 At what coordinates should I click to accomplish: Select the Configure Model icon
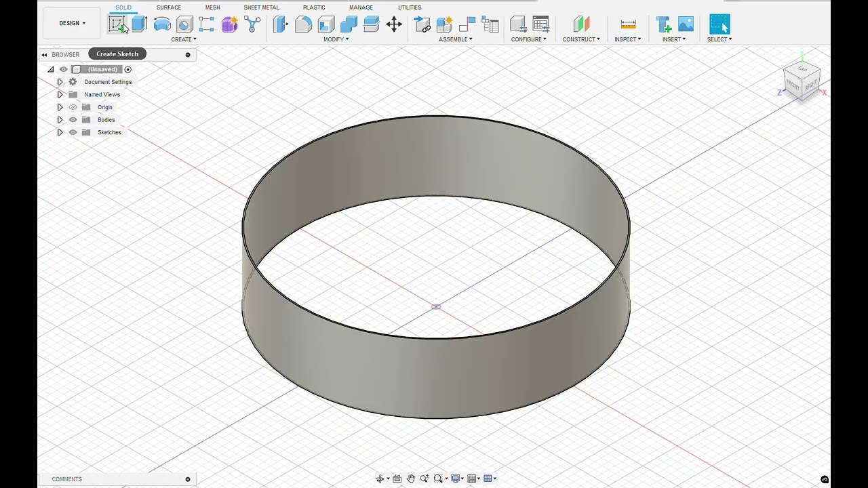pyautogui.click(x=518, y=24)
